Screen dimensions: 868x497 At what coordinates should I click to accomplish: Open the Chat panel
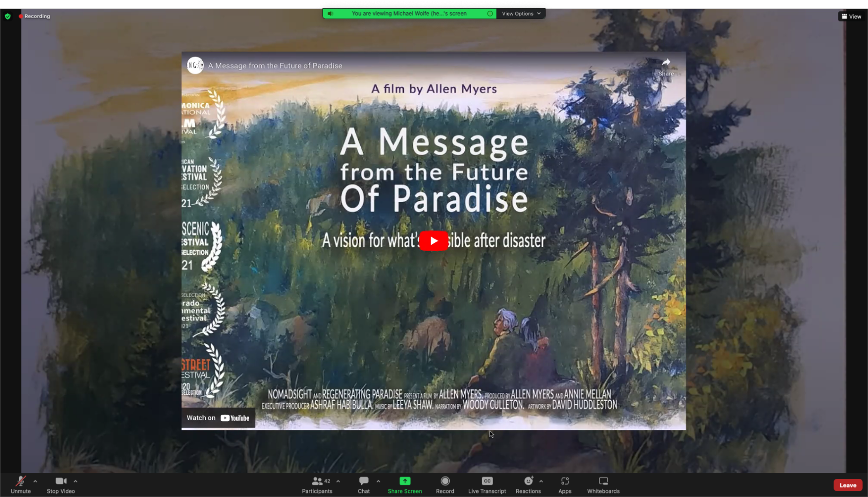click(364, 484)
